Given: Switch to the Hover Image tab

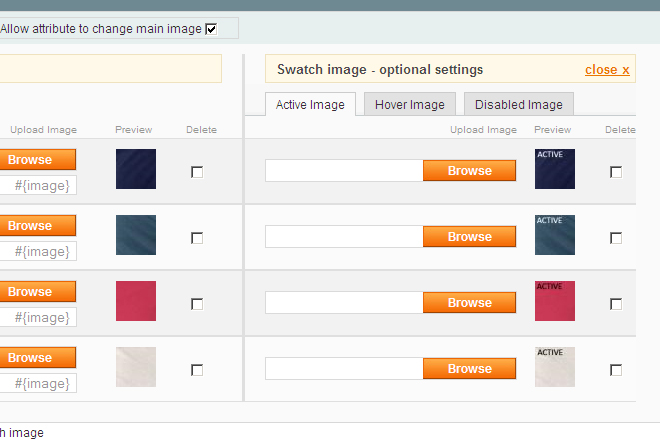Looking at the screenshot, I should pos(410,104).
